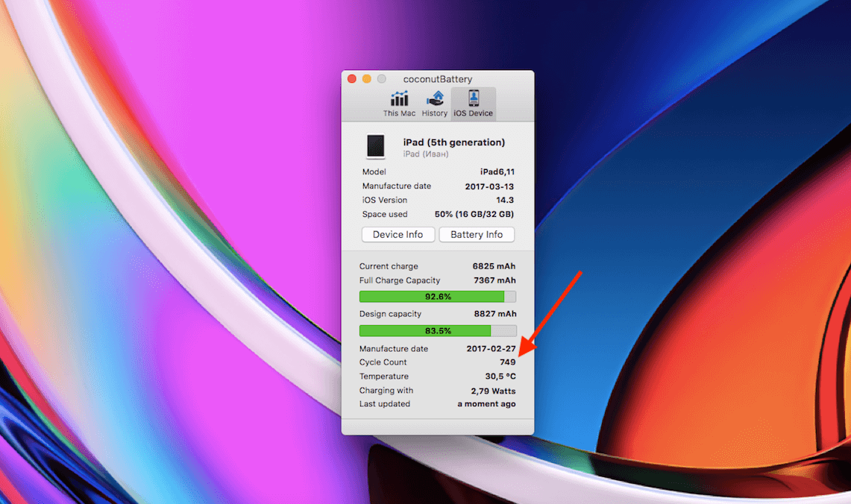Click the 83.5% design capacity bar

pos(437,330)
